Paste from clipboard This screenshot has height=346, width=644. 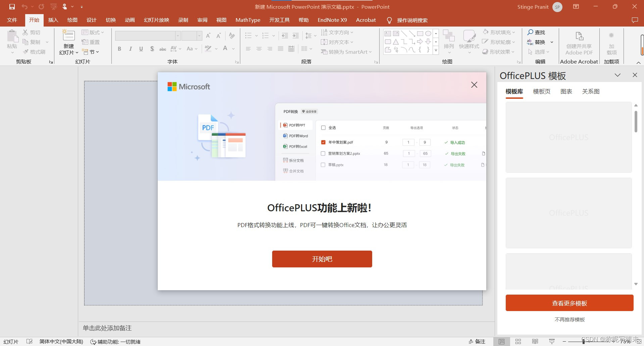pyautogui.click(x=12, y=42)
